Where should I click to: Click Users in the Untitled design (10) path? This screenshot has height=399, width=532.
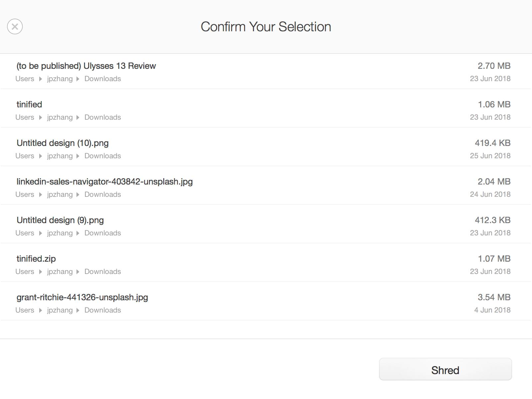click(x=25, y=156)
